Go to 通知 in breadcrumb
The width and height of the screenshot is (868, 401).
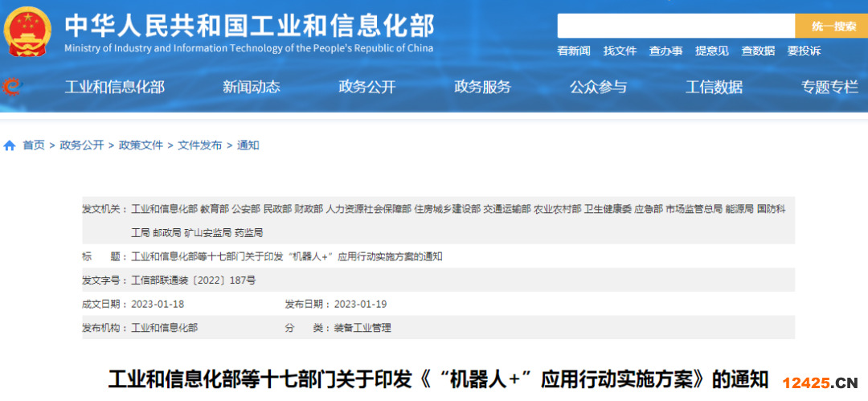[248, 145]
